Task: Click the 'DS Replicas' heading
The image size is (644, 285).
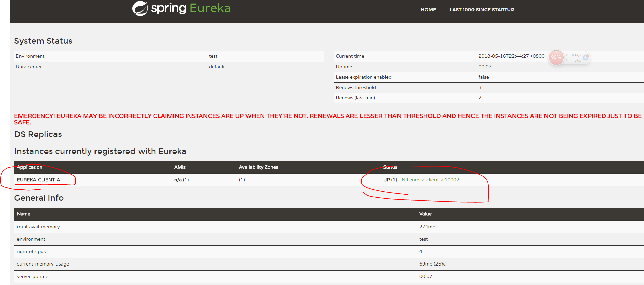Action: pos(38,134)
